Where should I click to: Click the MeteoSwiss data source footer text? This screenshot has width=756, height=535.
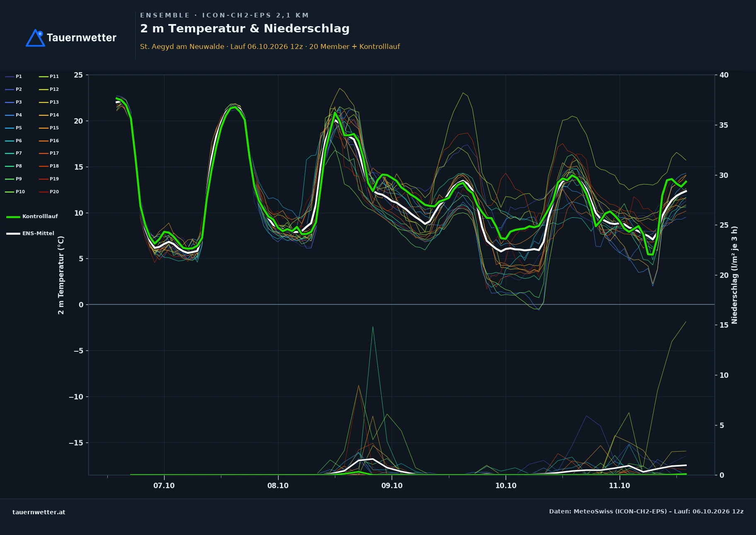(646, 511)
